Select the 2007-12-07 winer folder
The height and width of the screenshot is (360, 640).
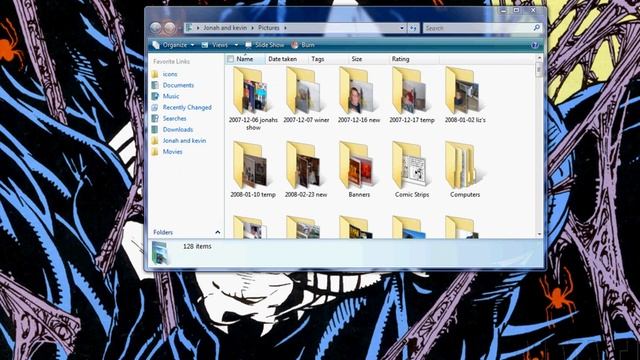pos(306,95)
